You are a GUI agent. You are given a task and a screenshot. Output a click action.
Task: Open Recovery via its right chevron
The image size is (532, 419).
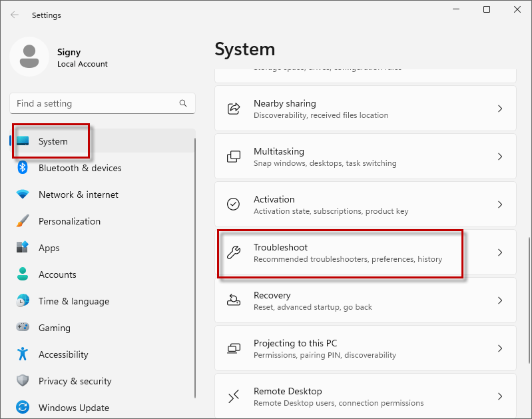[x=500, y=300]
